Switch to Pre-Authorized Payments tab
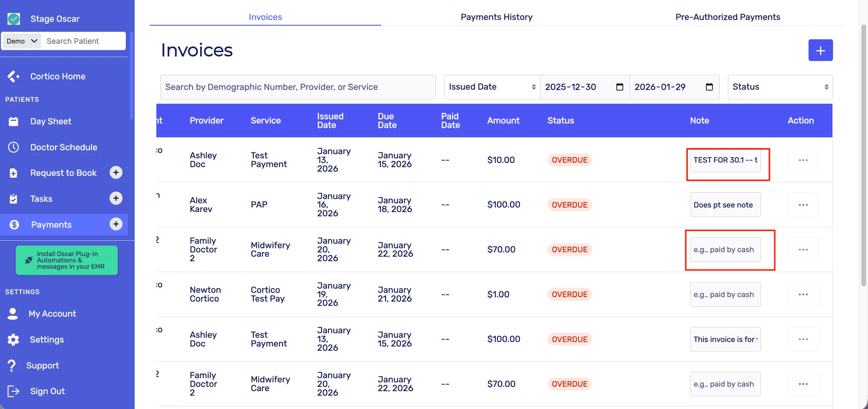Viewport: 868px width, 409px height. (x=727, y=17)
